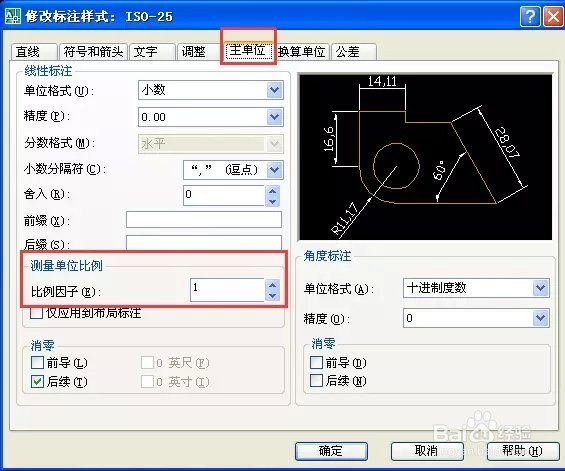Enable angular 前导(D) zero suppression
Viewport: 565px width, 471px height.
tap(316, 363)
